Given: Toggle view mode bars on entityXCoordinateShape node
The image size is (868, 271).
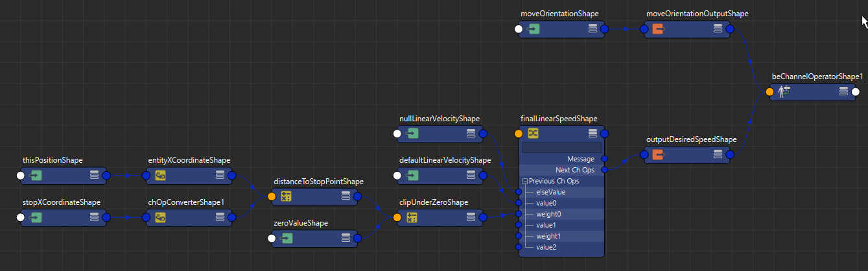Looking at the screenshot, I should (x=220, y=175).
